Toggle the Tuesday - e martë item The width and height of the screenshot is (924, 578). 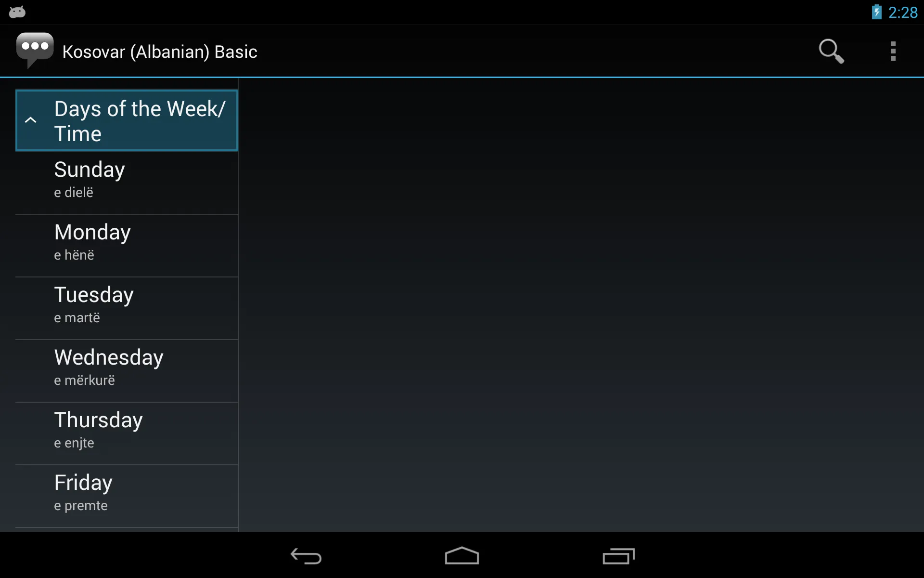[x=126, y=304]
